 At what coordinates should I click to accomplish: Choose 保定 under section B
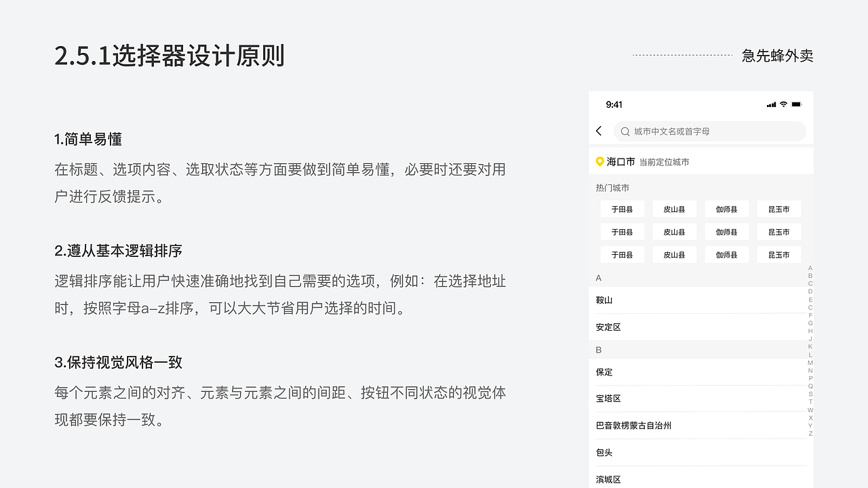click(604, 372)
